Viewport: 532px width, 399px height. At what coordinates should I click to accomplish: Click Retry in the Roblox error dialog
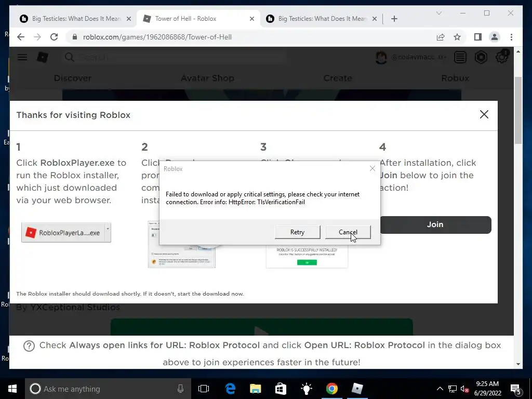coord(297,232)
